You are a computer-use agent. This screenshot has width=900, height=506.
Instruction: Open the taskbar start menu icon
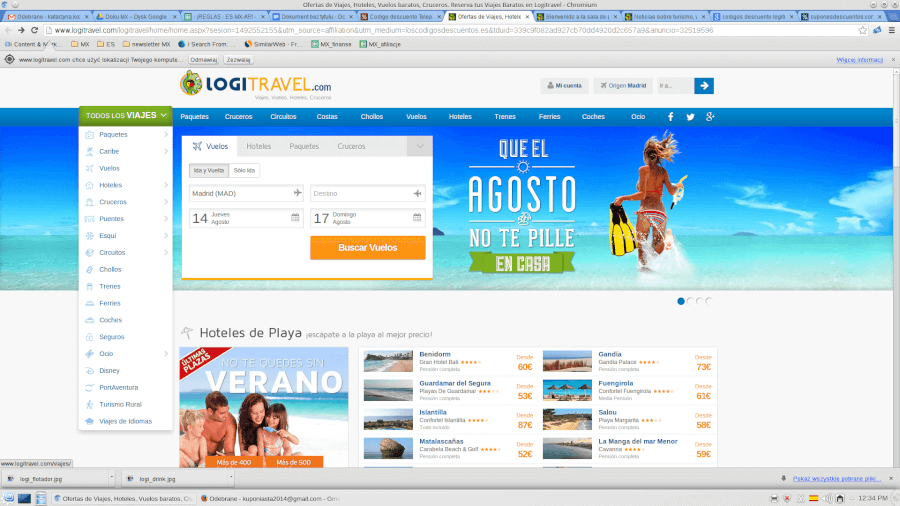(9, 498)
